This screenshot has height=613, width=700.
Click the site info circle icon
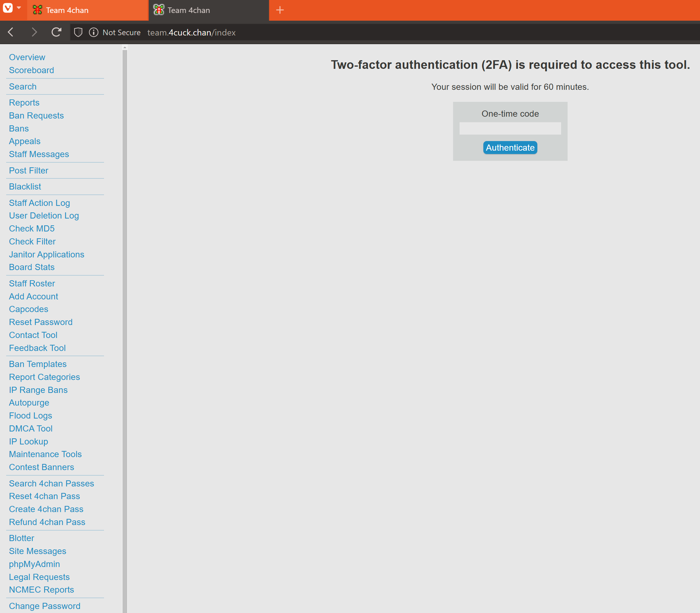tap(93, 32)
